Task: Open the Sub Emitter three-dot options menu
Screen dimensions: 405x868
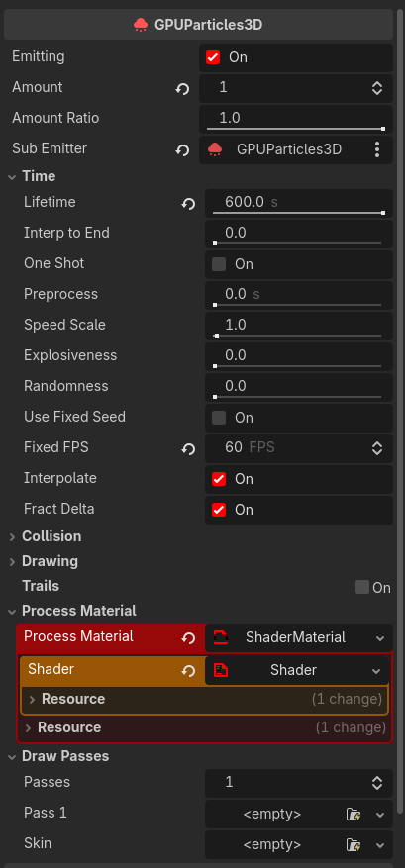Action: (377, 149)
